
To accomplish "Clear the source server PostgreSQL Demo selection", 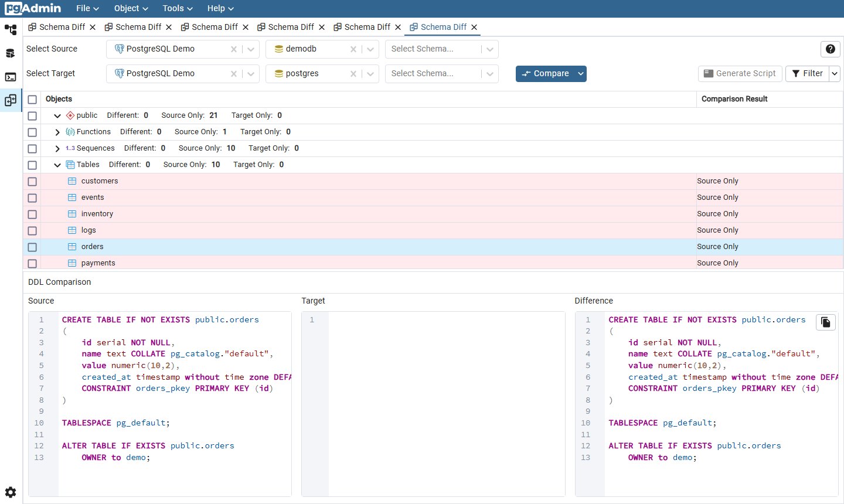I will (234, 49).
